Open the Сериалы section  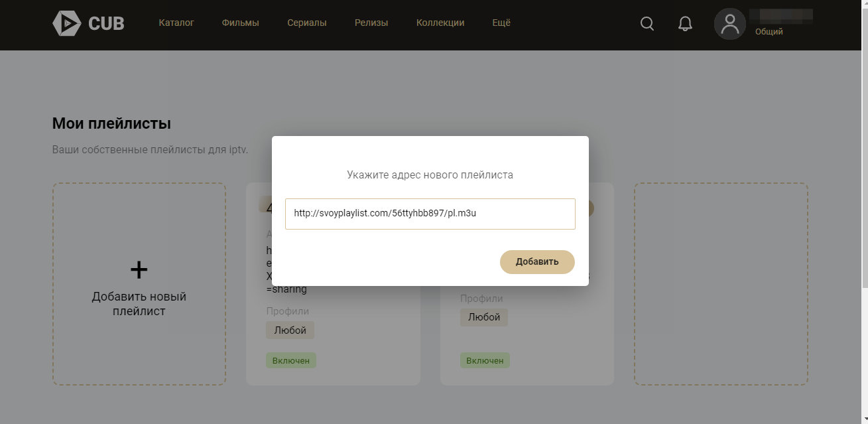pyautogui.click(x=306, y=23)
